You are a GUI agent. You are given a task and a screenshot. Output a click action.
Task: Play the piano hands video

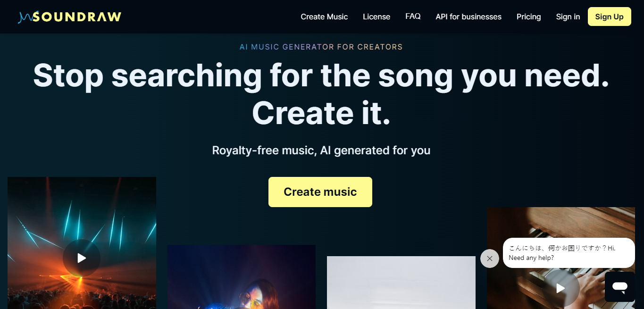click(x=560, y=288)
